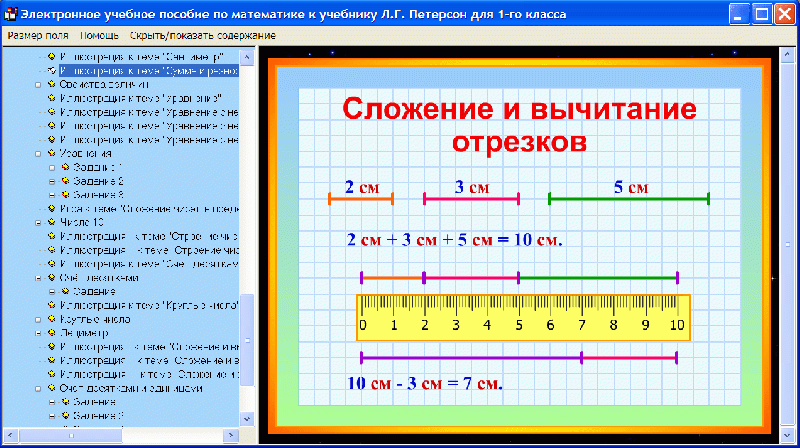Image resolution: width=800 pixels, height=448 pixels.
Task: Click the icon beside Уравнения node
Action: point(52,153)
